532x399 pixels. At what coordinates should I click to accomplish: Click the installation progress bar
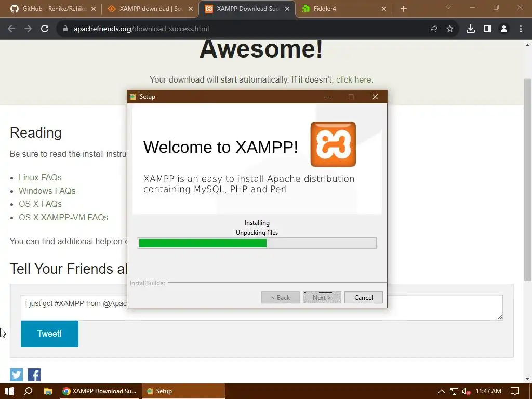[x=257, y=243]
